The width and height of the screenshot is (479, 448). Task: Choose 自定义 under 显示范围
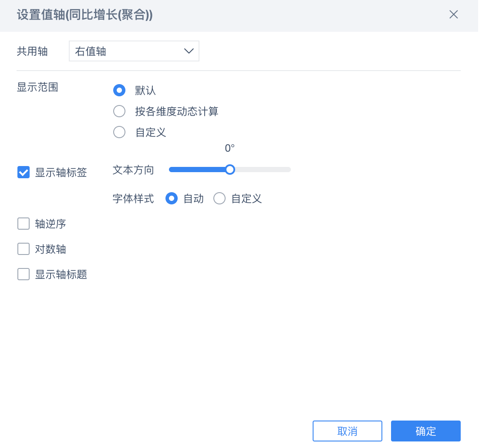[119, 132]
